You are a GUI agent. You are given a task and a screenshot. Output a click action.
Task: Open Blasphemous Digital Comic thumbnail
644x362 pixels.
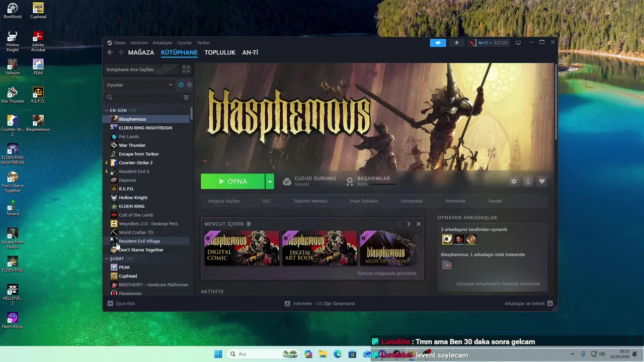[242, 248]
